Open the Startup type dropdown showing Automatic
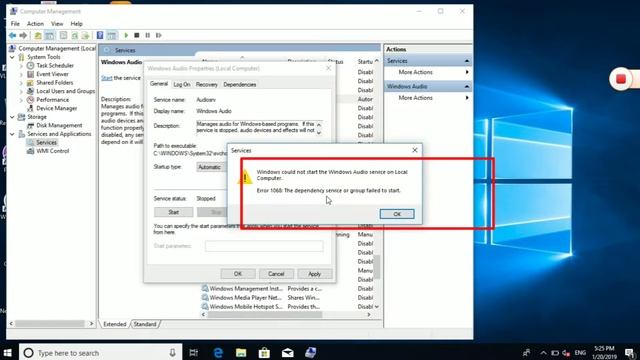 (211, 167)
